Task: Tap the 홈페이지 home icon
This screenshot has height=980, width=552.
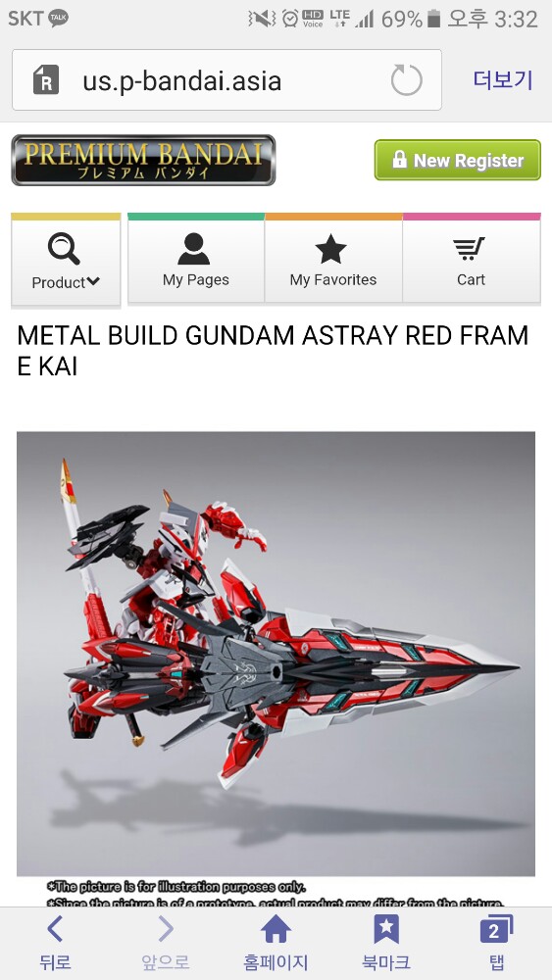Action: coord(276,929)
